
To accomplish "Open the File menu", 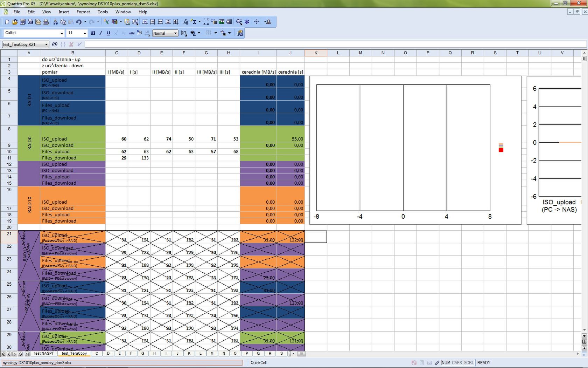I will [x=16, y=12].
